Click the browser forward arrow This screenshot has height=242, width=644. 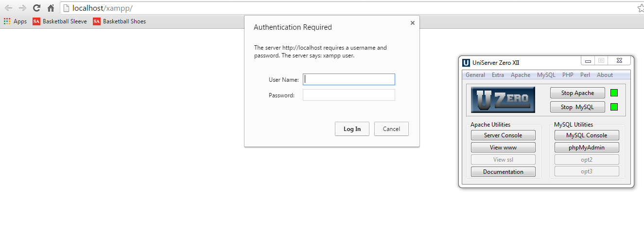[x=22, y=8]
